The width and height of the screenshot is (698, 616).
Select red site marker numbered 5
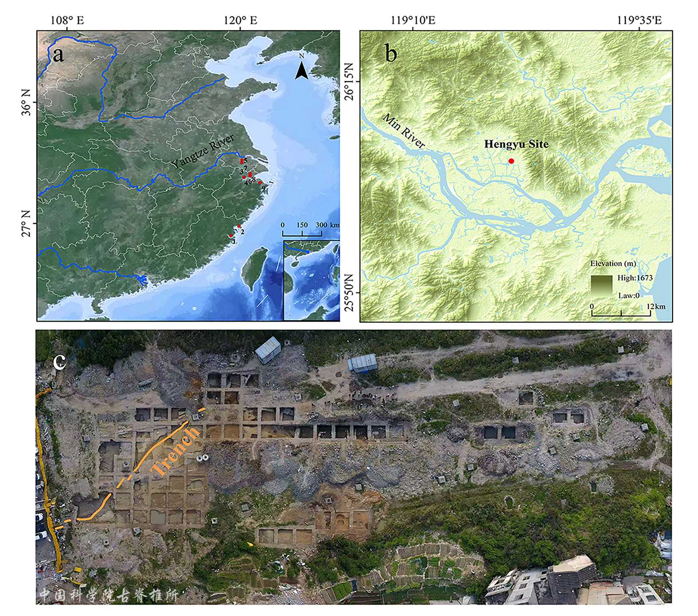click(242, 161)
